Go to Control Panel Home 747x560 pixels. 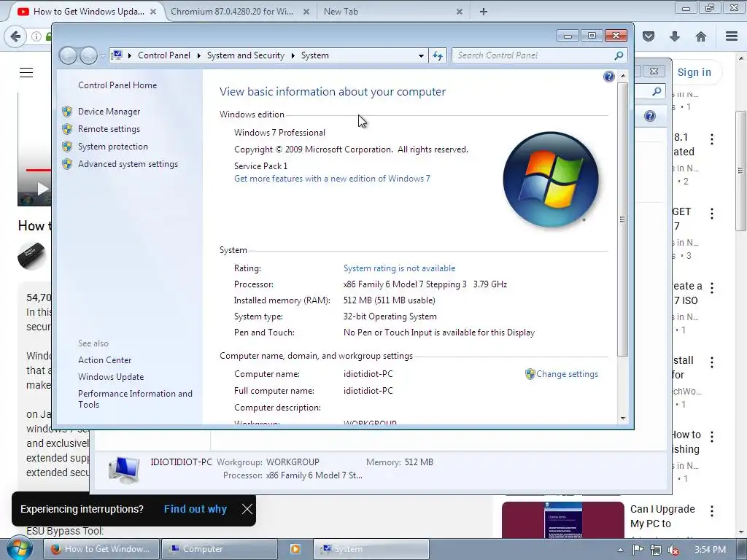tap(117, 85)
